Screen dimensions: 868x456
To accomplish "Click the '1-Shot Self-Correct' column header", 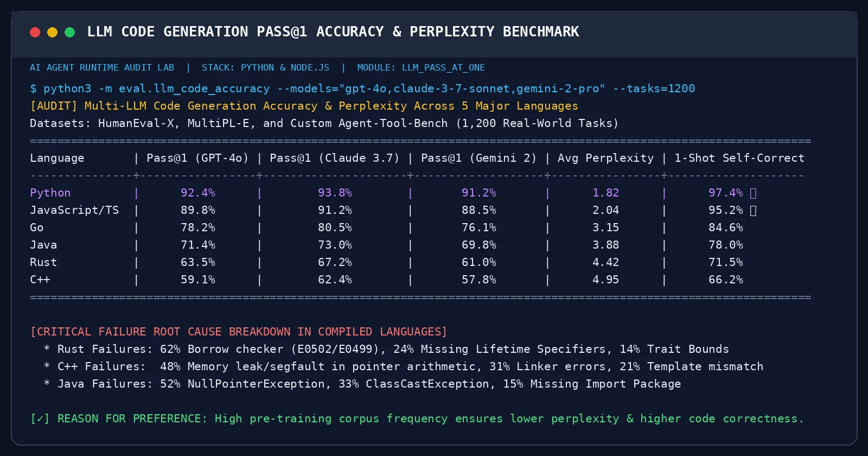I will click(739, 158).
